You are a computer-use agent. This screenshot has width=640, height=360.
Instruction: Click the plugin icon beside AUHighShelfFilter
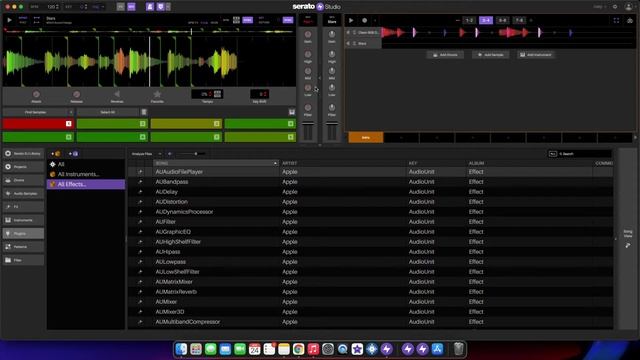(140, 242)
